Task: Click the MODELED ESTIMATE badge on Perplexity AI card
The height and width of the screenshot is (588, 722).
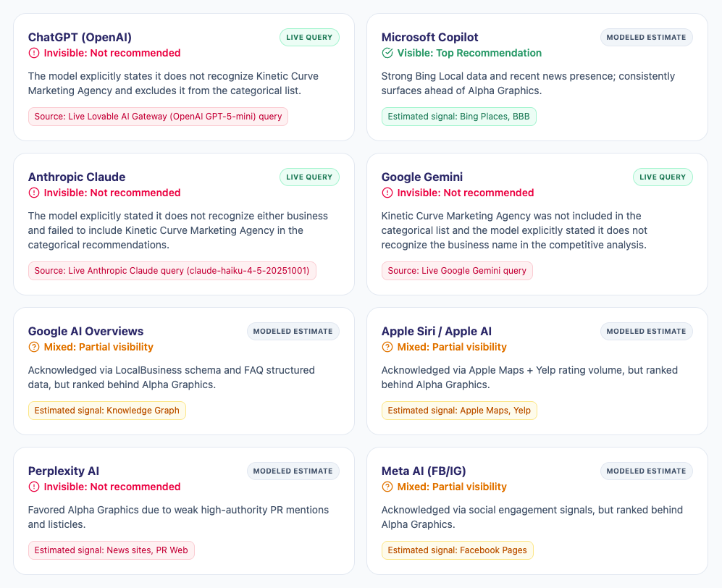Action: (293, 471)
